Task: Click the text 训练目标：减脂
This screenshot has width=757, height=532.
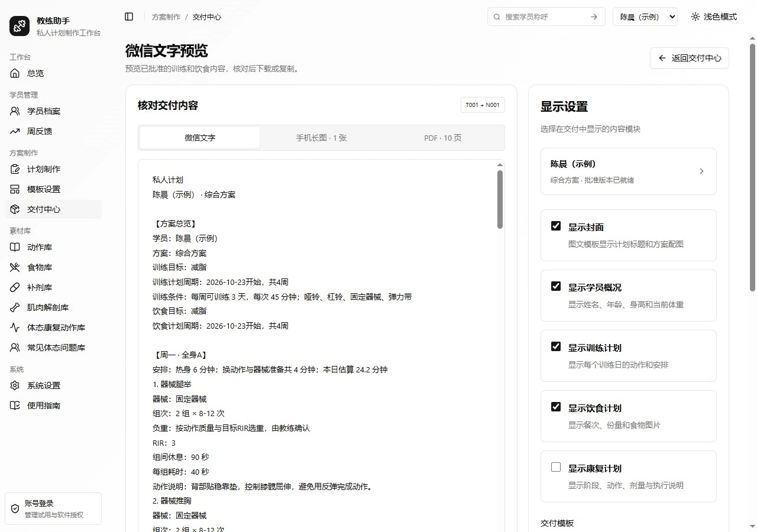Action: tap(179, 267)
